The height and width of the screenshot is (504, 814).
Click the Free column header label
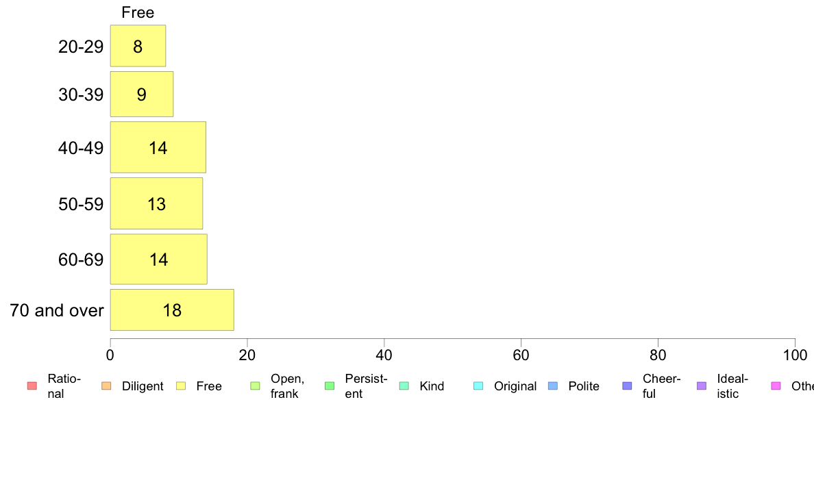tap(138, 12)
